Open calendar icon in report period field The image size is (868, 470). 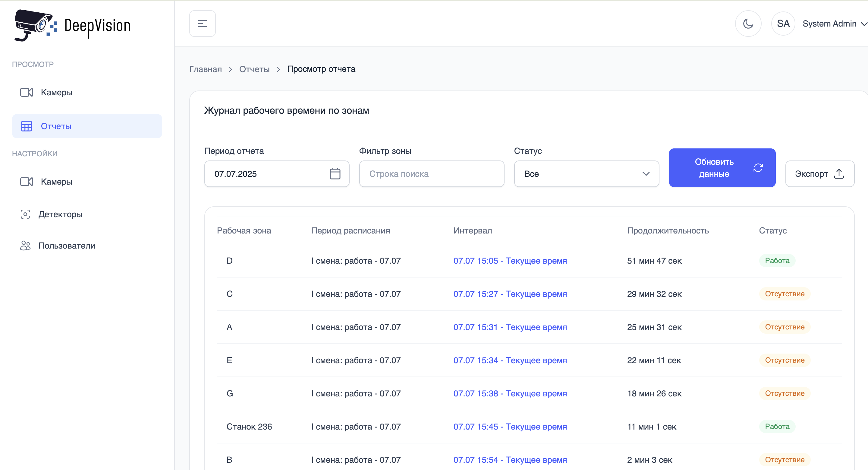point(335,174)
